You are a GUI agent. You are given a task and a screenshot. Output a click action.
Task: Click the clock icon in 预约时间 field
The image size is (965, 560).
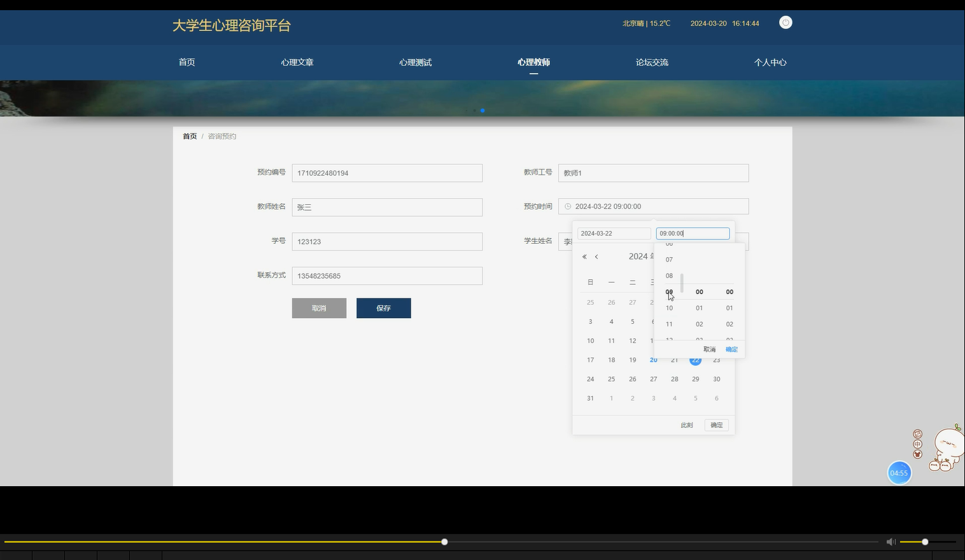567,206
